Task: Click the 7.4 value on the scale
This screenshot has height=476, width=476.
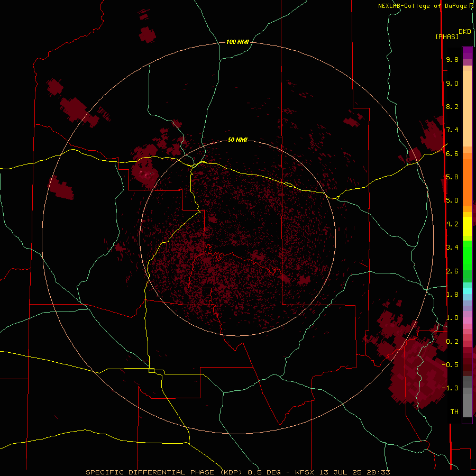Action: click(x=452, y=130)
